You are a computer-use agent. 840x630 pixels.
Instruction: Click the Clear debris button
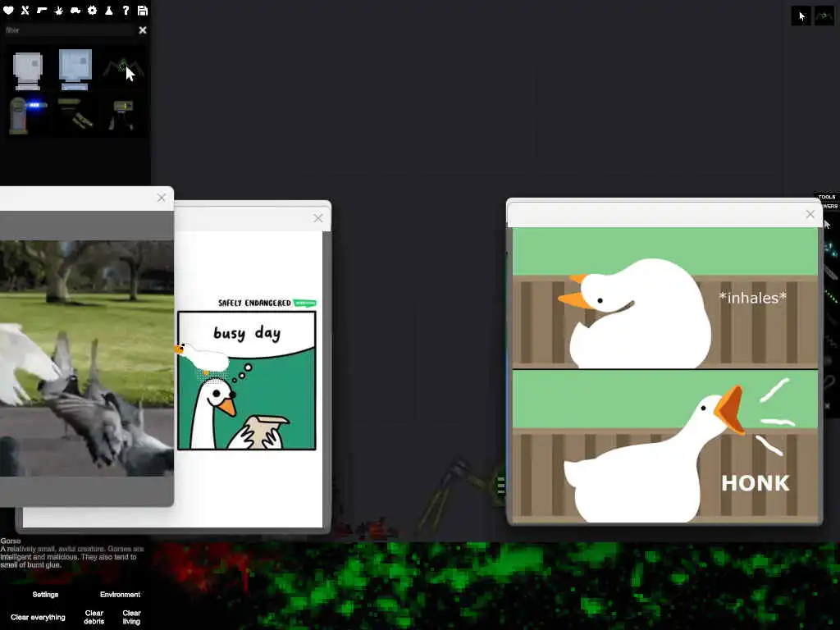(94, 617)
